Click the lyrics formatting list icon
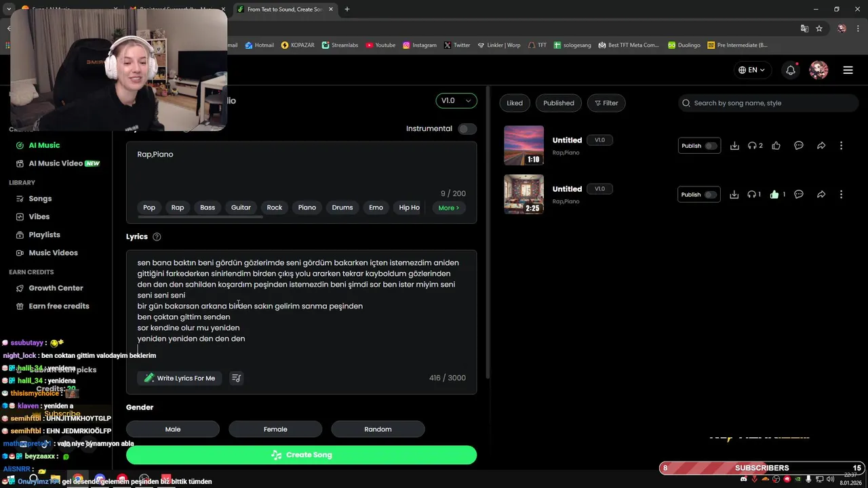 point(236,378)
